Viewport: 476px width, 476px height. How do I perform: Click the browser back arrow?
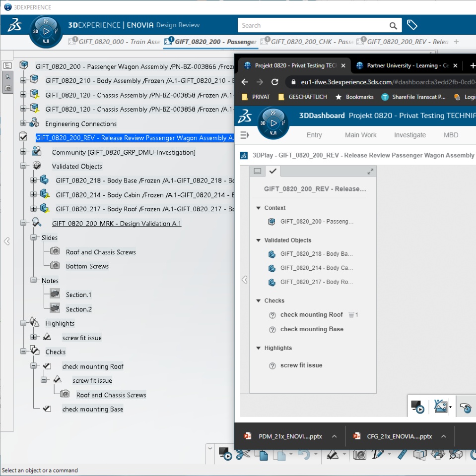pyautogui.click(x=245, y=82)
